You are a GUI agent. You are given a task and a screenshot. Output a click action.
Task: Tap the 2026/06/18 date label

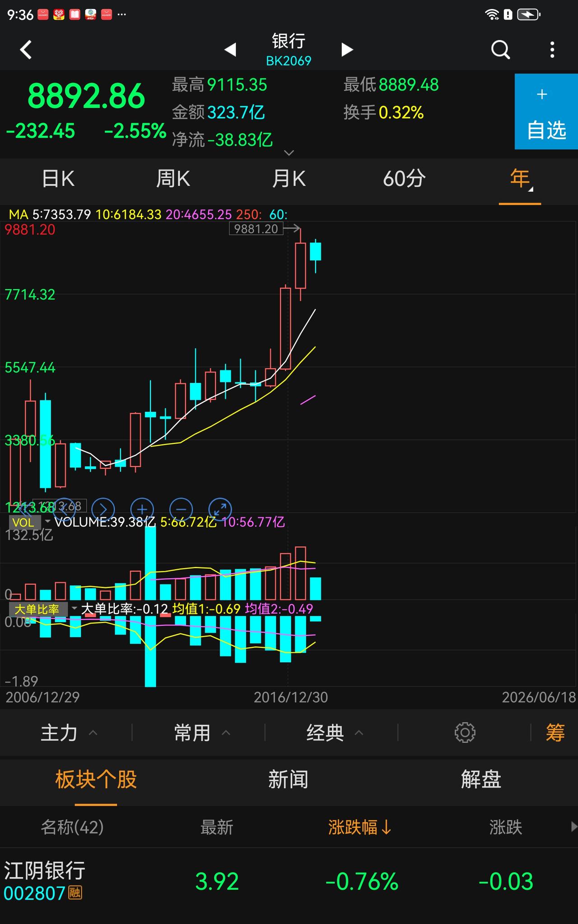tap(539, 698)
